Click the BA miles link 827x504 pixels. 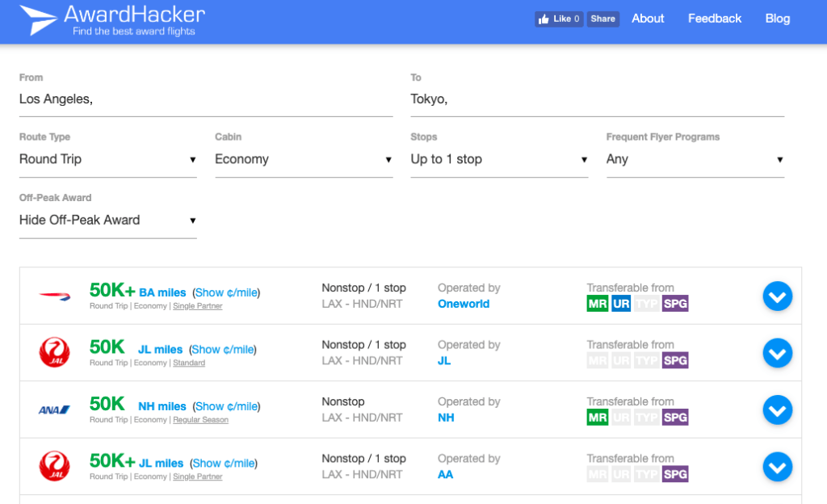(162, 292)
